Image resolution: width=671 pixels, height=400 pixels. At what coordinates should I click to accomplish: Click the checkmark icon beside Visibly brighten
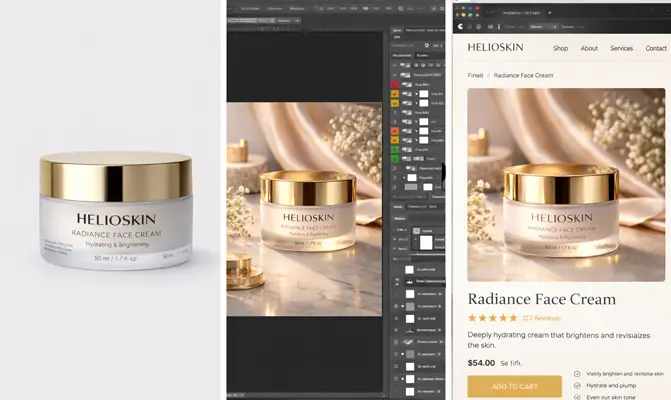[x=578, y=373]
